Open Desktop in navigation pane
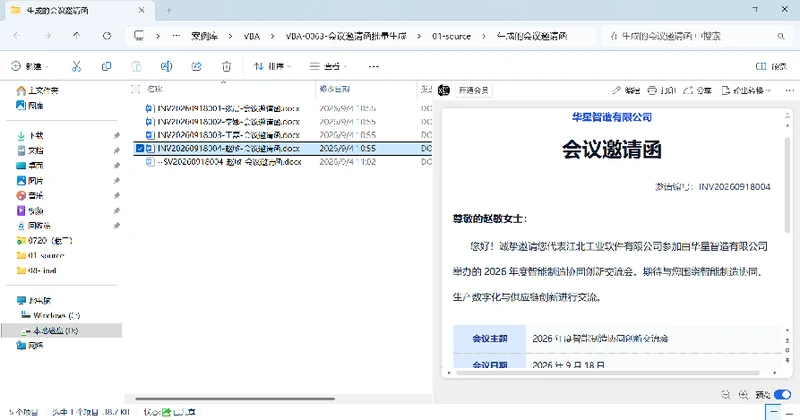 30,165
